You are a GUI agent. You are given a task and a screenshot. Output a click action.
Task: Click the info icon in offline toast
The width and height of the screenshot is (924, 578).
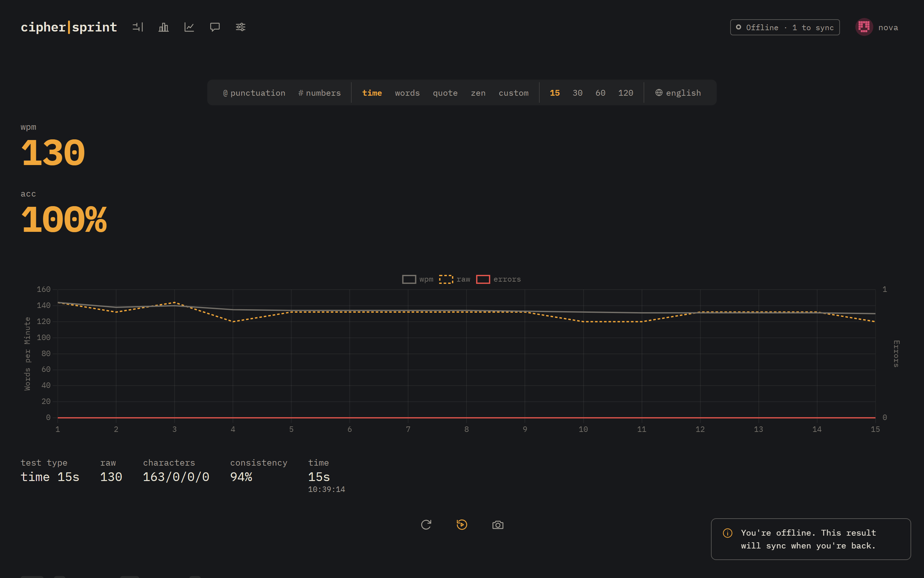(728, 533)
